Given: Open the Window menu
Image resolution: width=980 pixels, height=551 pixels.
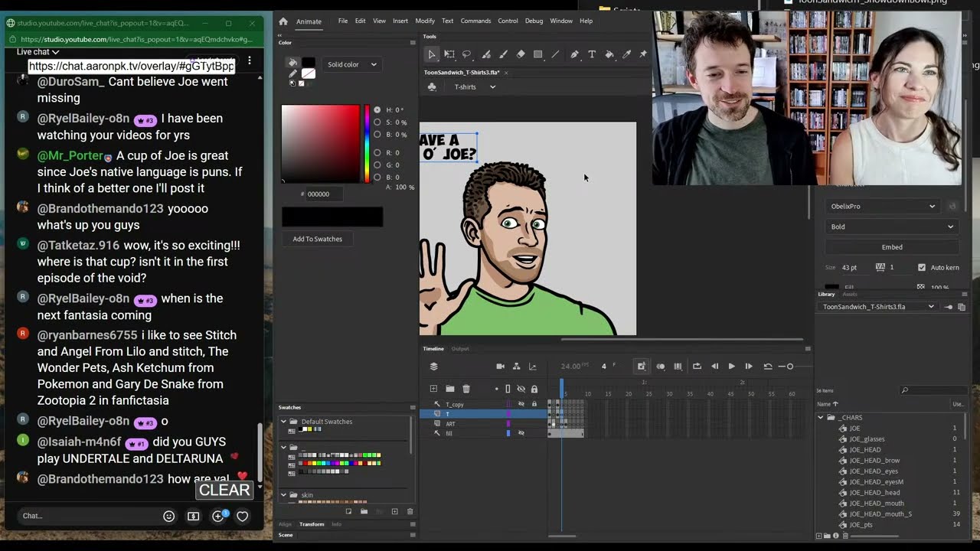Looking at the screenshot, I should click(x=561, y=21).
